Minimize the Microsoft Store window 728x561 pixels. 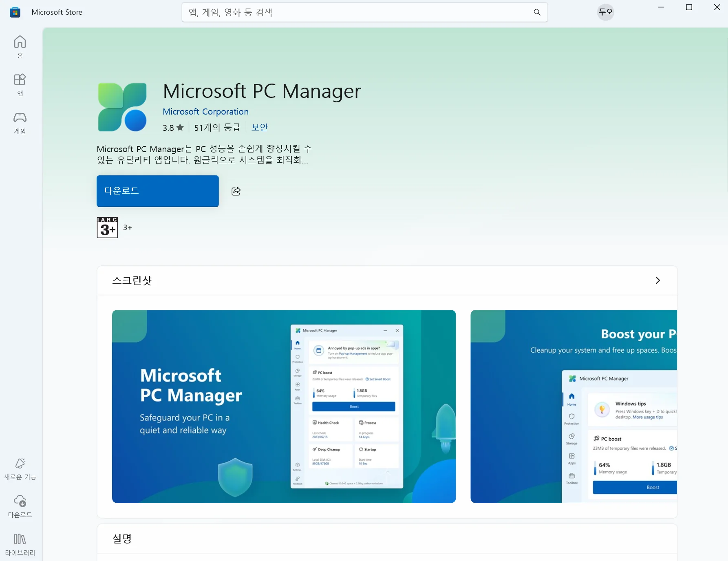click(x=661, y=7)
